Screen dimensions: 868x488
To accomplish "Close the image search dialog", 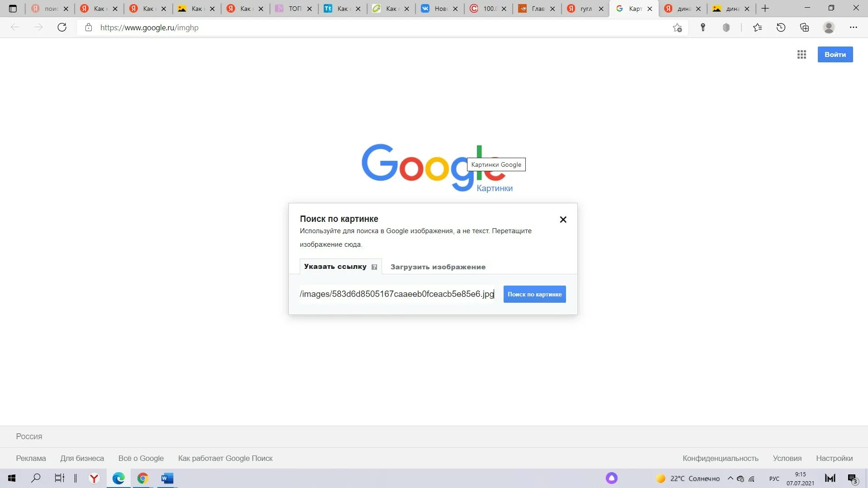I will click(x=563, y=219).
